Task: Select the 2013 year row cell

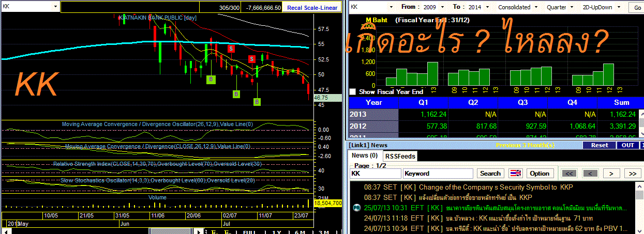Action: [x=373, y=114]
